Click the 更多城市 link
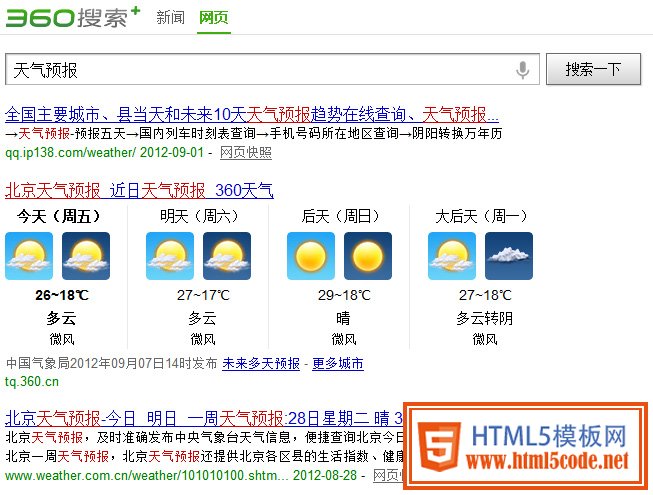Viewport: 653px width, 495px height. click(x=338, y=363)
